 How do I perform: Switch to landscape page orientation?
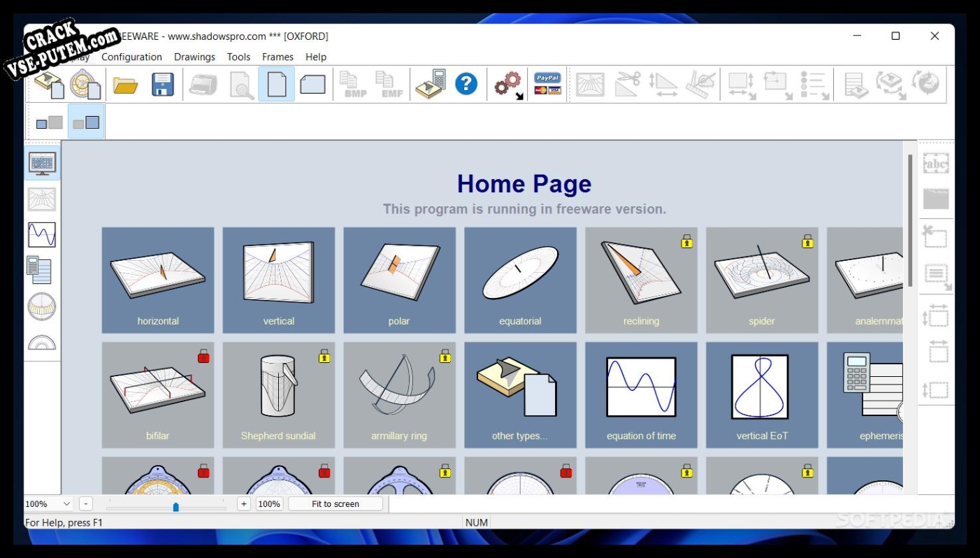(312, 85)
